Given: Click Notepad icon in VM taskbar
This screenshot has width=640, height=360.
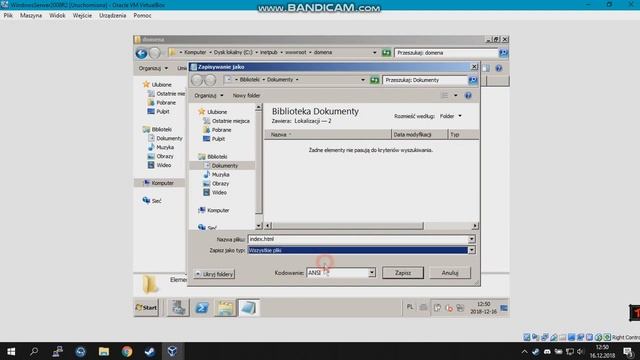Looking at the screenshot, I should click(249, 307).
